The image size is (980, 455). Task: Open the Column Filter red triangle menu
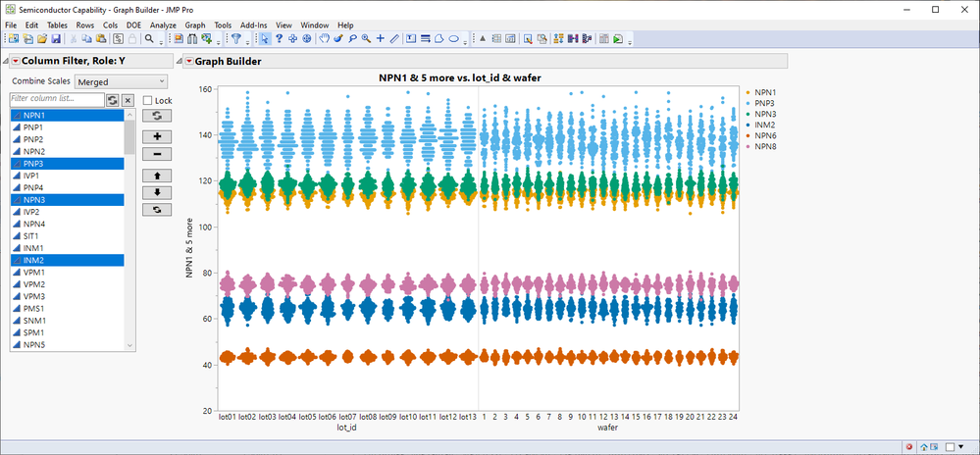pyautogui.click(x=15, y=62)
